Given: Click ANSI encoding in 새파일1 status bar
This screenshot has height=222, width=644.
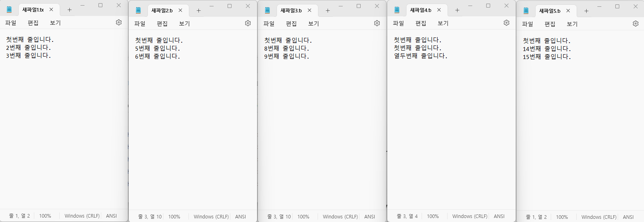Looking at the screenshot, I should tap(111, 216).
